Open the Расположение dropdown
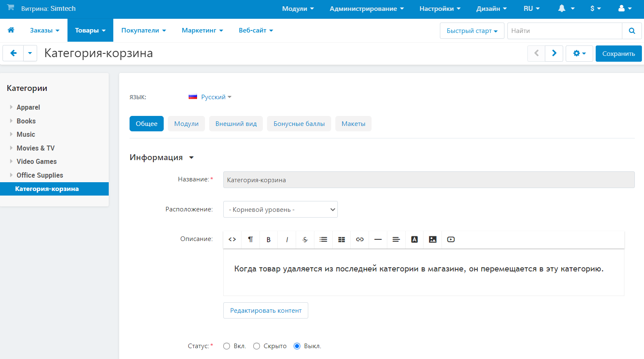The image size is (644, 359). (280, 209)
